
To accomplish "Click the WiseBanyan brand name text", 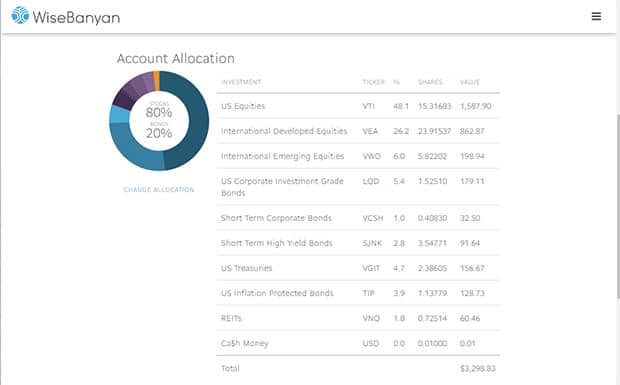I will coord(76,17).
